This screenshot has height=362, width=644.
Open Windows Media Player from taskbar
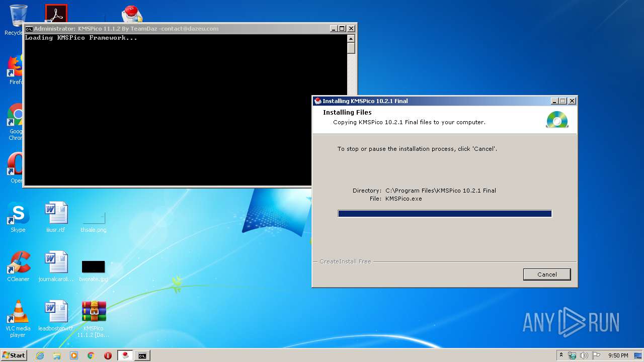point(74,355)
